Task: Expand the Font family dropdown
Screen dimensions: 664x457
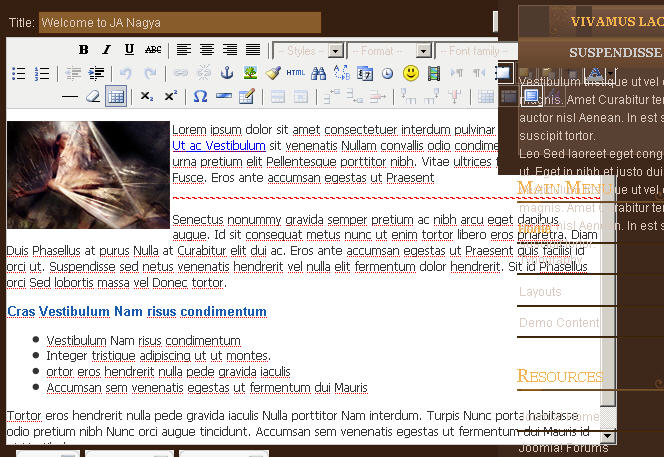Action: tap(472, 50)
